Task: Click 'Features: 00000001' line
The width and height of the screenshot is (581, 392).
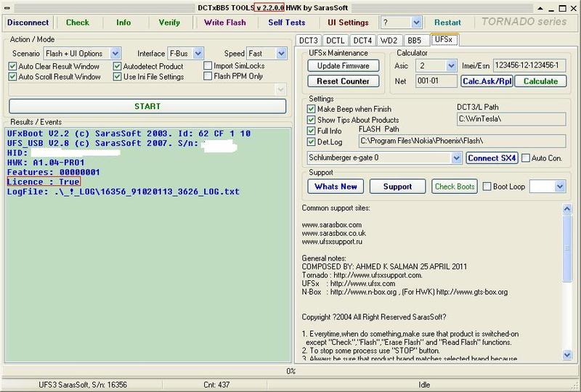Action: click(x=53, y=172)
